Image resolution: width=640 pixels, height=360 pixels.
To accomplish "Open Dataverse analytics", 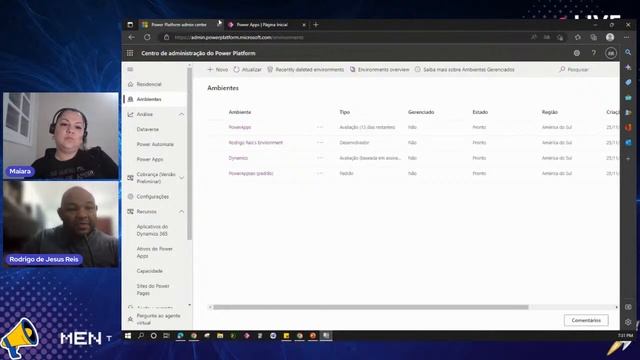I will coord(148,129).
